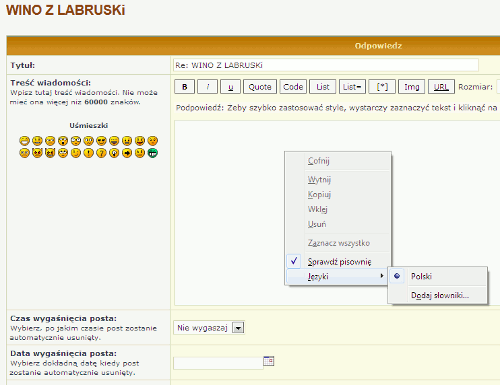The width and height of the screenshot is (500, 385).
Task: Choose Zaznacz wszystko in context menu
Action: pos(338,243)
